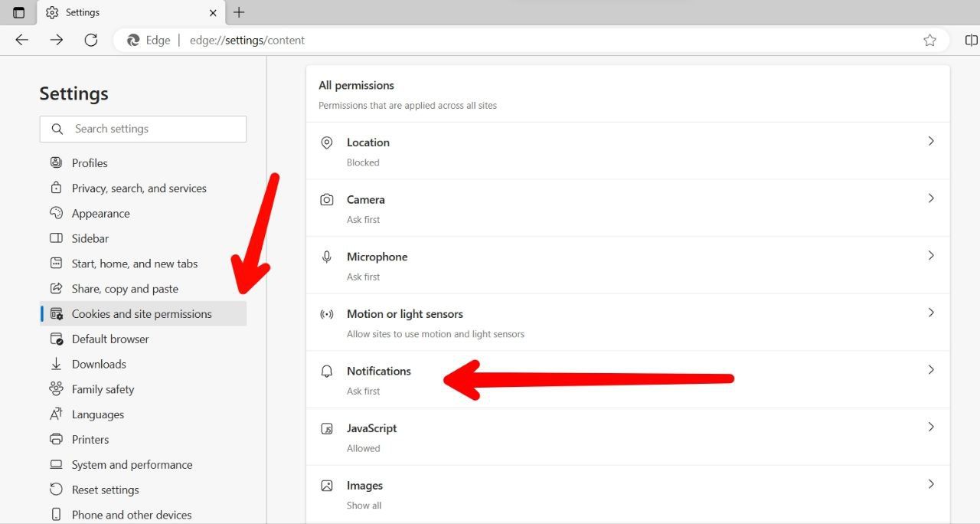Screen dimensions: 980x524
Task: Expand the JavaScript permission chevron
Action: (x=931, y=427)
